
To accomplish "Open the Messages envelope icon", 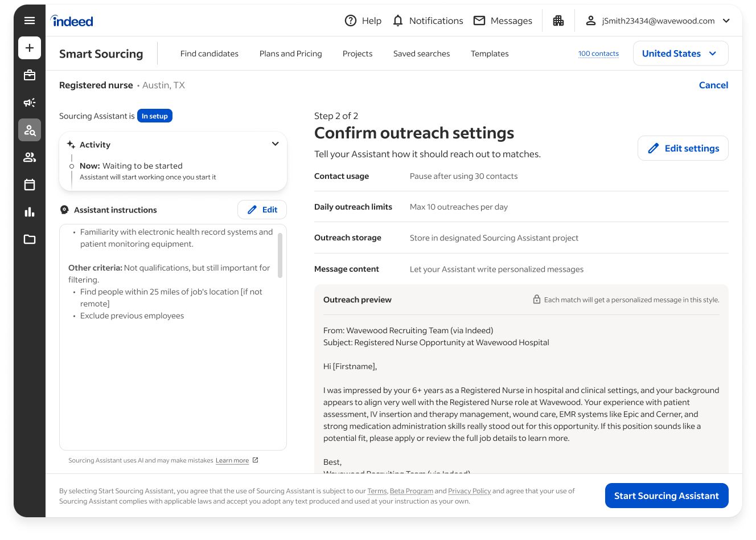I will pos(479,21).
